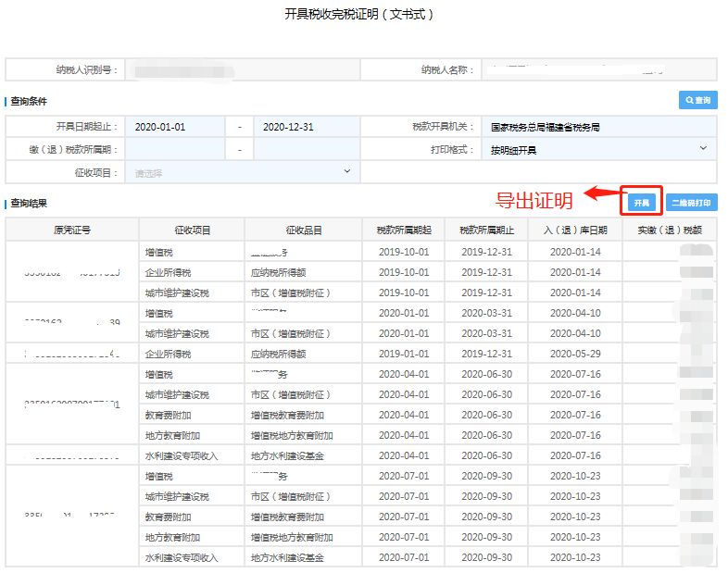Select the 水利建设专项收入 row dated 2020-07-16
Image resolution: width=728 pixels, height=573 pixels.
181,455
